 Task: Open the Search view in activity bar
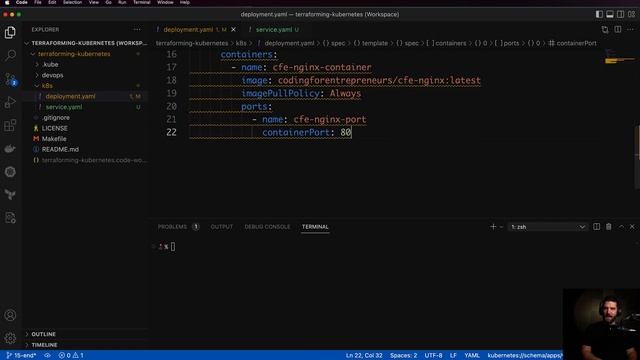[10, 55]
